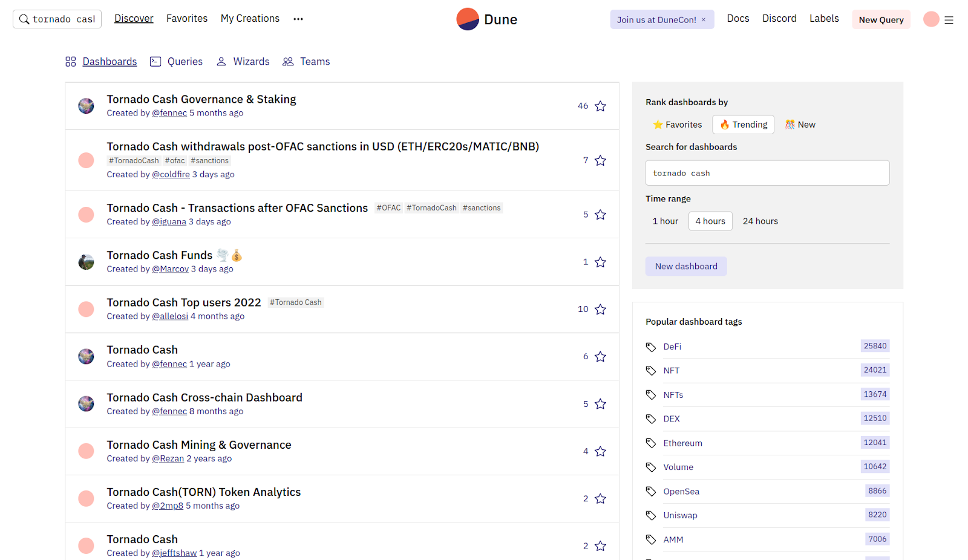Click the #sanctions tag on coldfire dashboard
This screenshot has width=968, height=560.
[210, 161]
